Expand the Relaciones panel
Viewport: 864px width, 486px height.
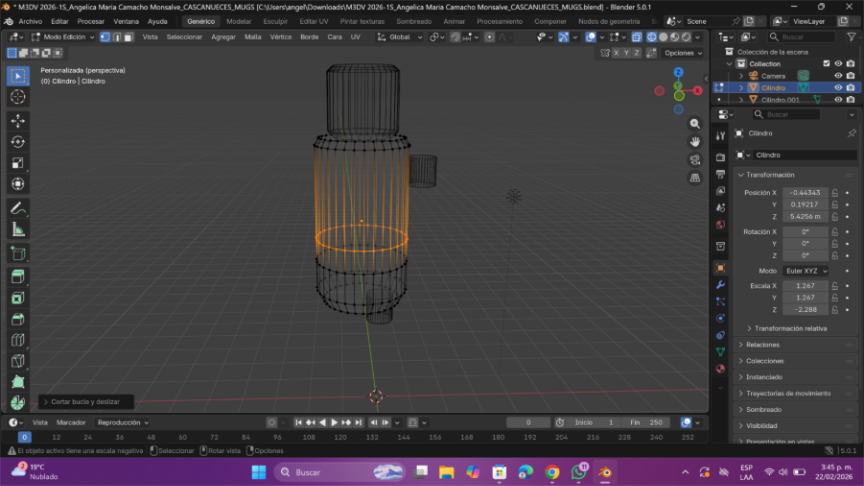[x=763, y=344]
